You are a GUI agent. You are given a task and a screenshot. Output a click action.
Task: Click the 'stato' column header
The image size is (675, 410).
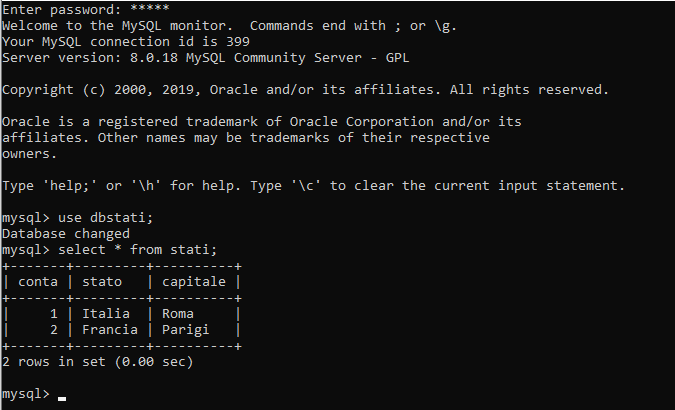coord(102,282)
